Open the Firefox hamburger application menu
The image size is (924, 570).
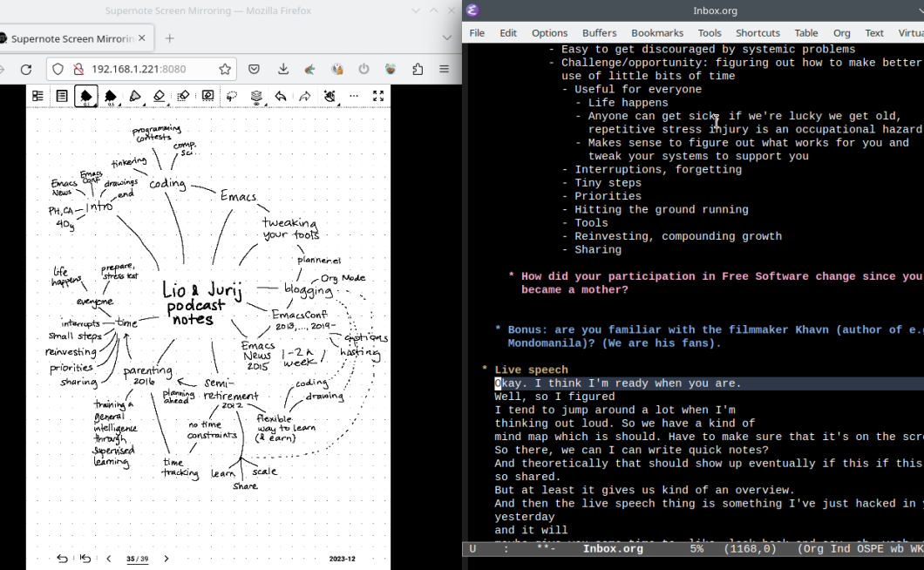445,69
